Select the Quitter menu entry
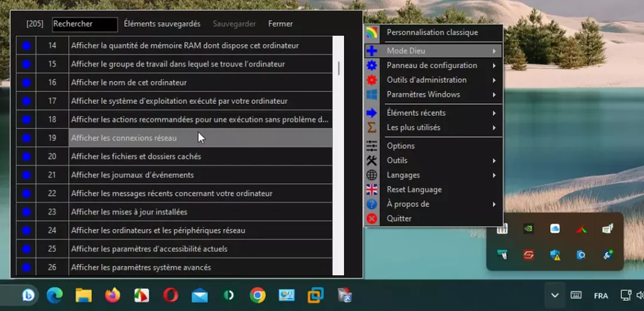Image resolution: width=644 pixels, height=311 pixels. tap(433, 218)
